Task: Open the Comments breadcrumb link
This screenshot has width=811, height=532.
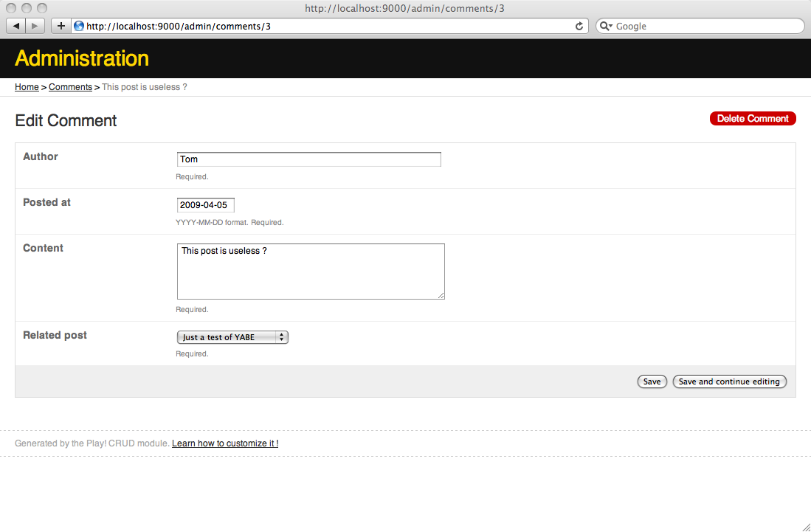Action: coord(70,87)
